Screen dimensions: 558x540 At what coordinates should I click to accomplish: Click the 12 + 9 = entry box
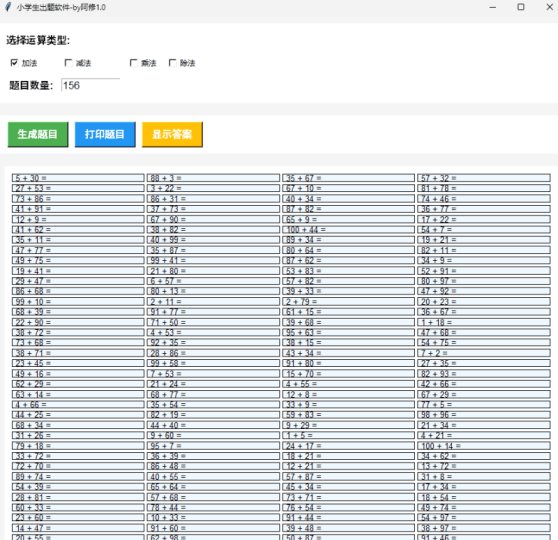click(78, 219)
